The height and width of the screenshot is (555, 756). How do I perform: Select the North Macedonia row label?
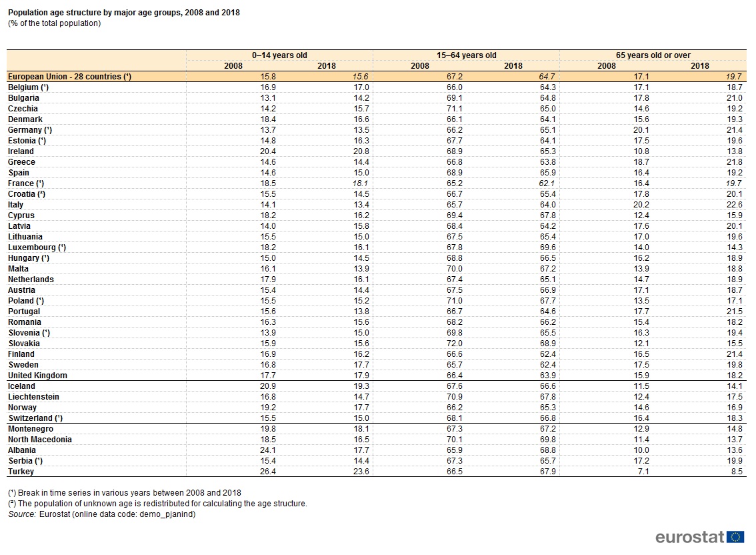(40, 439)
